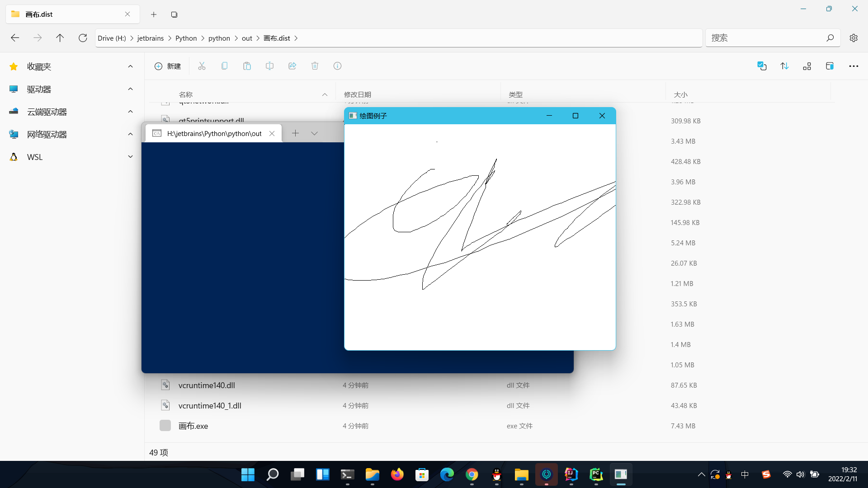Click the share icon in toolbar
The image size is (868, 488).
click(292, 66)
